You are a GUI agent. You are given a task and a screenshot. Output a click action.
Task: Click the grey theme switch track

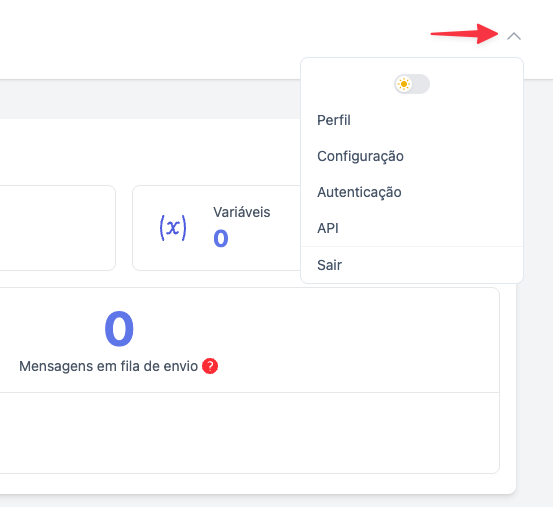(x=421, y=84)
